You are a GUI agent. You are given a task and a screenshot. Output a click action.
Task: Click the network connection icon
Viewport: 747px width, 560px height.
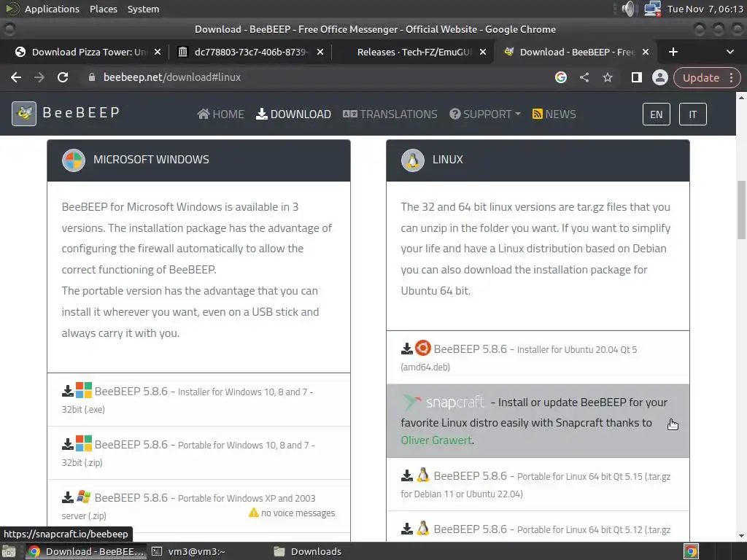tap(652, 9)
